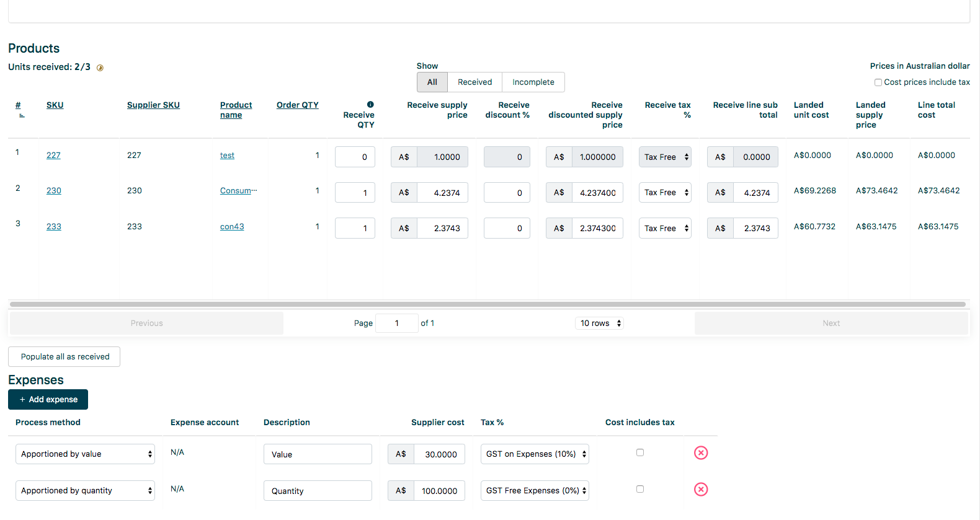Click the Receive QTY info icon
This screenshot has height=520, width=980.
click(x=370, y=104)
